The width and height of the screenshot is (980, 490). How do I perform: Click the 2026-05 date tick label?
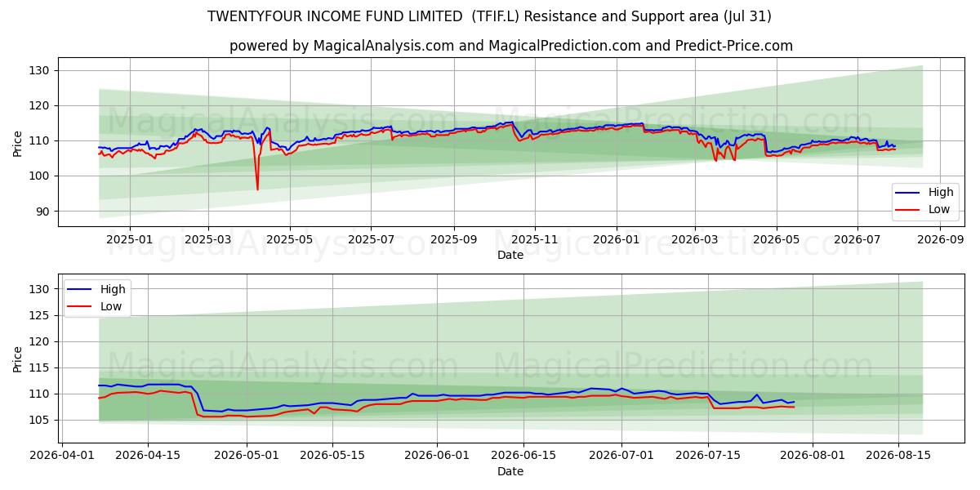[776, 240]
